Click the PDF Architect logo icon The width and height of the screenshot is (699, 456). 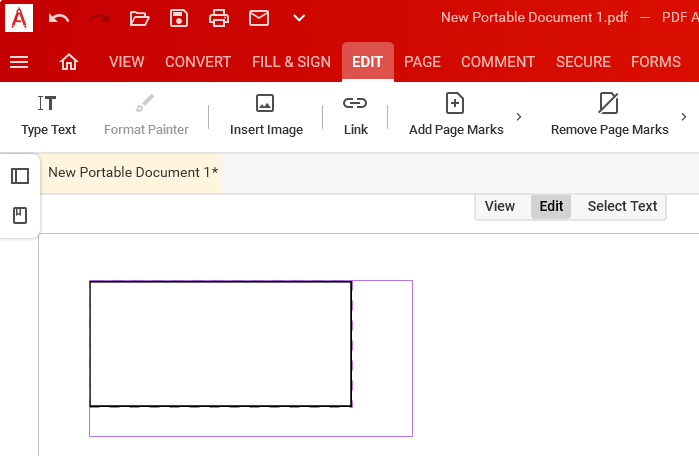pos(19,18)
